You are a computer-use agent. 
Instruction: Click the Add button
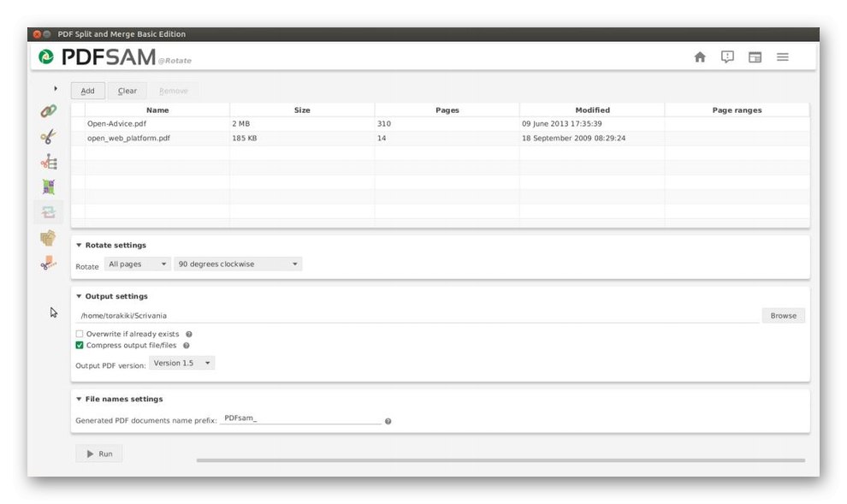tap(87, 91)
